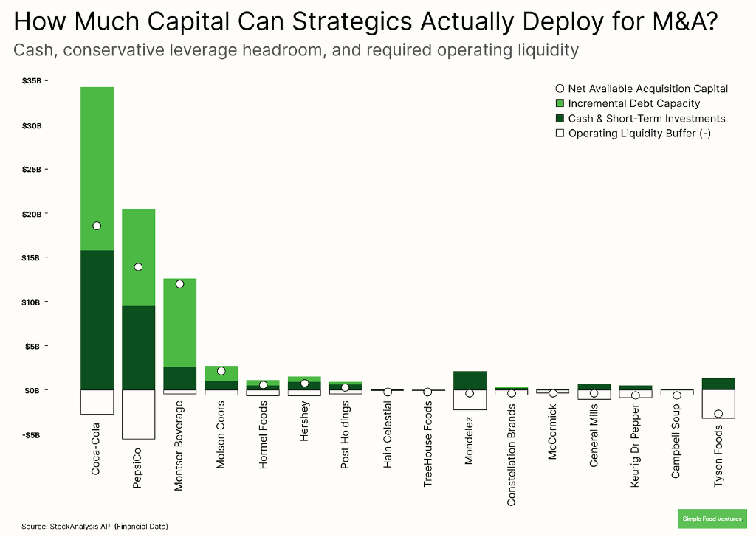Image resolution: width=756 pixels, height=537 pixels.
Task: Click the white circle marker on Coca-Cola's bar
Action: [95, 226]
